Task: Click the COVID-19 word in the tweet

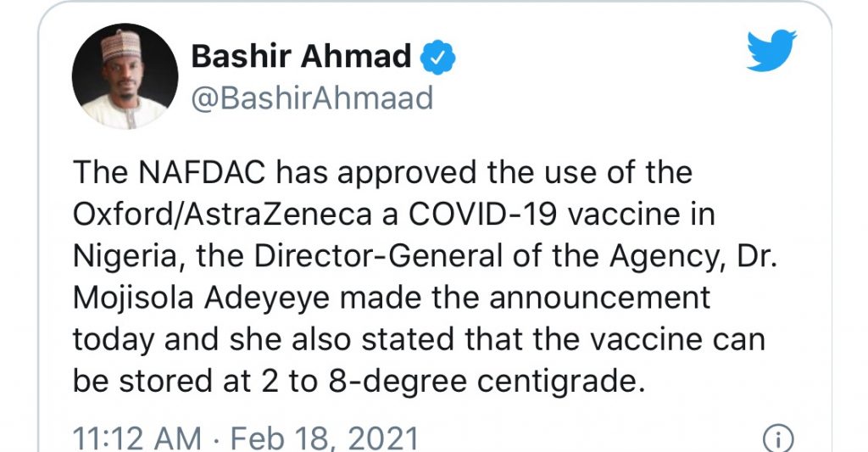Action: click(x=482, y=214)
